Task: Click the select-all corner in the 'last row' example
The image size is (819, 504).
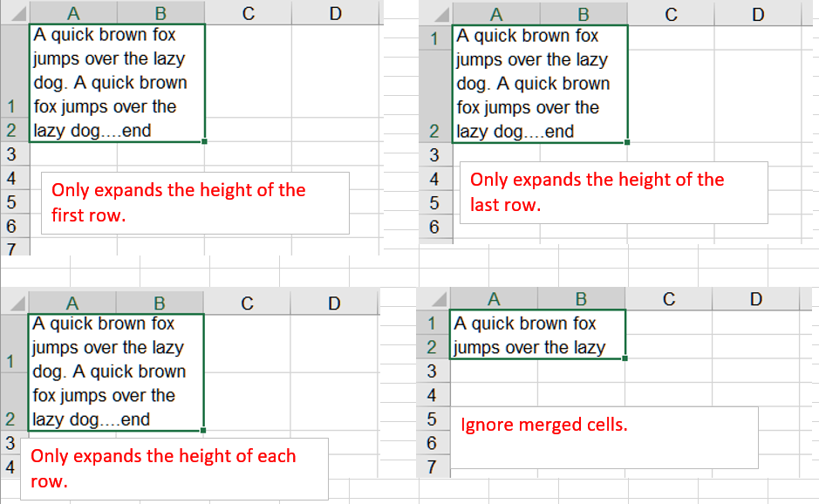Action: click(x=437, y=14)
